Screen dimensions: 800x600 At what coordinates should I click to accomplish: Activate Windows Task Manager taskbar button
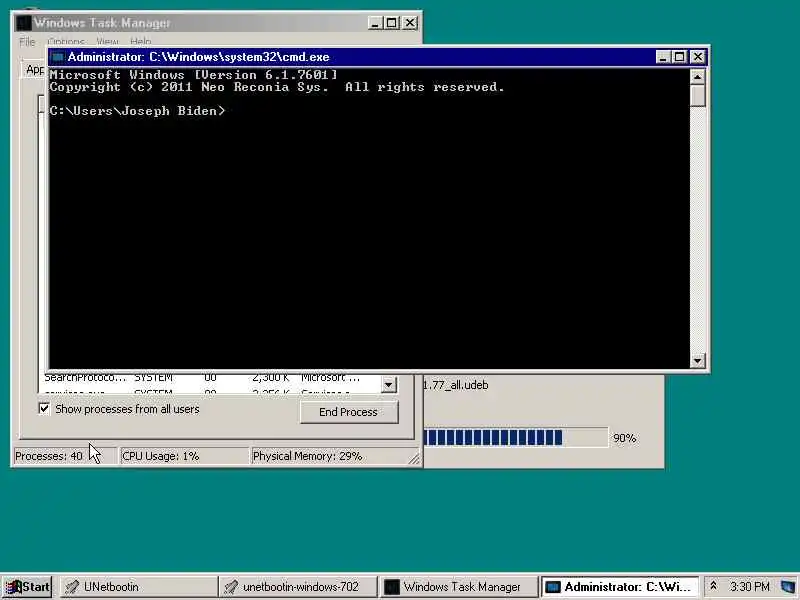(458, 587)
